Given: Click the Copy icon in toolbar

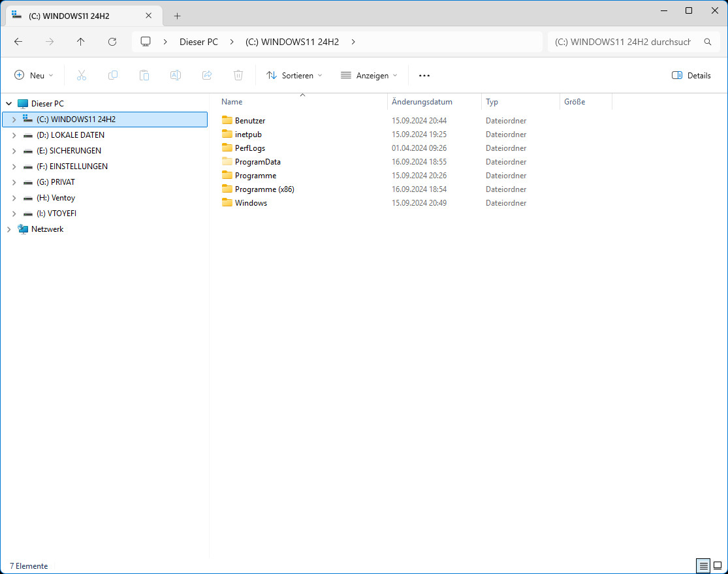Looking at the screenshot, I should [x=113, y=75].
